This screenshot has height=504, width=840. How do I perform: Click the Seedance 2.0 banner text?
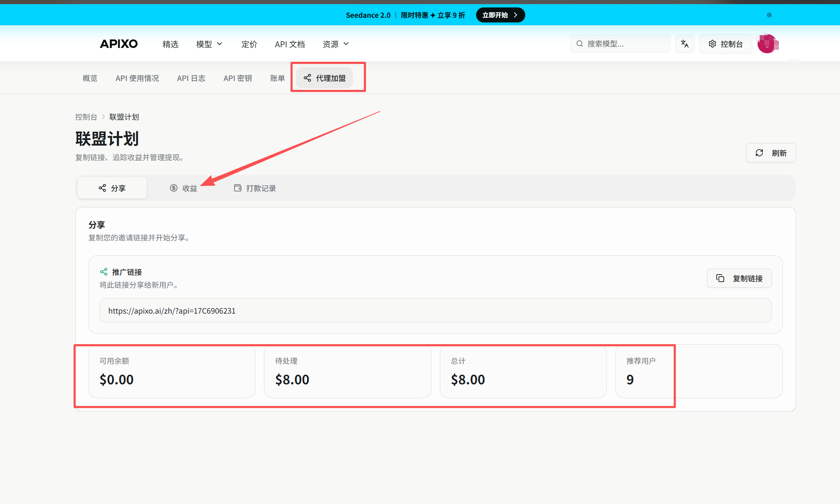(x=368, y=15)
